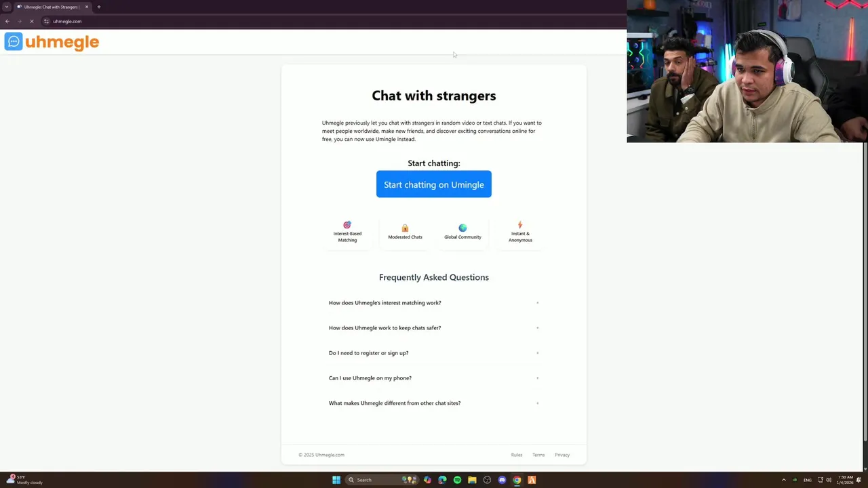The image size is (868, 488).
Task: Go back using the browser back arrow
Action: coord(7,21)
